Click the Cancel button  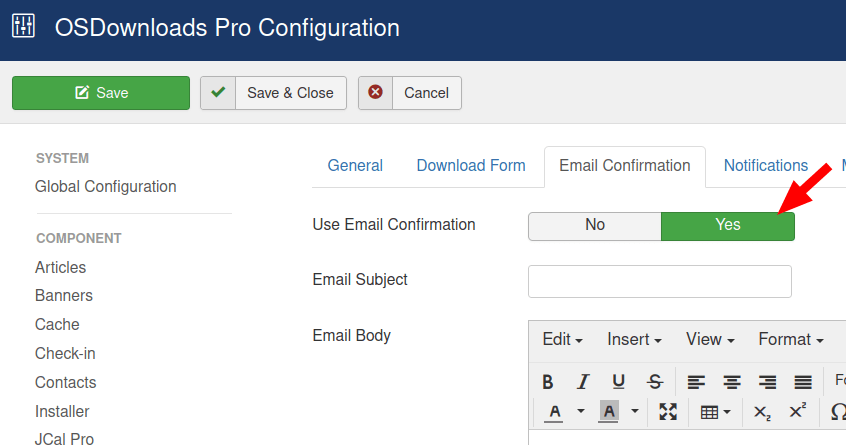pos(410,93)
